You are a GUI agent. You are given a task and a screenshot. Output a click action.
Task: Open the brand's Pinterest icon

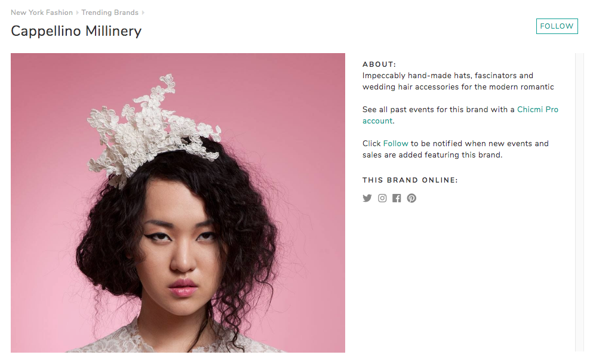411,198
